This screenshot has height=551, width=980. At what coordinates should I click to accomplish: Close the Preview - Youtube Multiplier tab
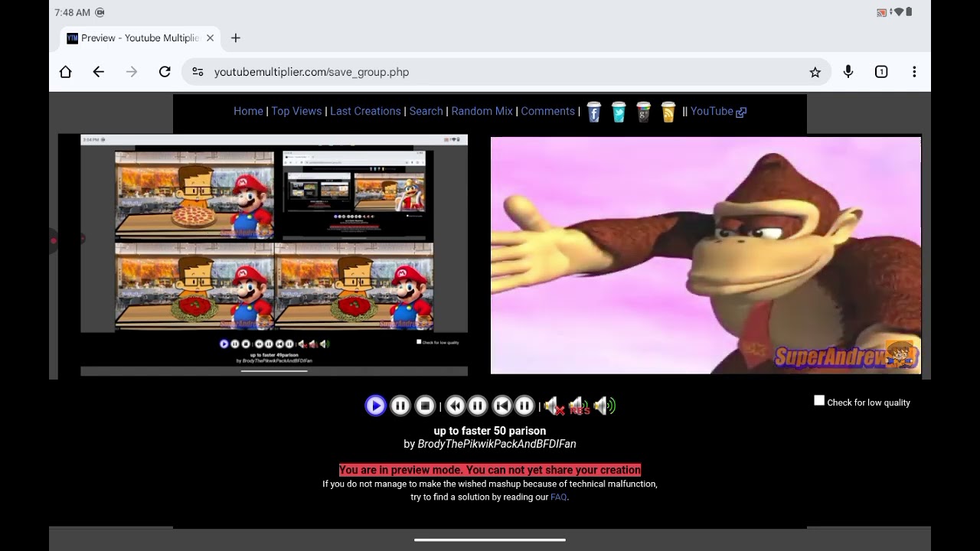[x=210, y=38]
